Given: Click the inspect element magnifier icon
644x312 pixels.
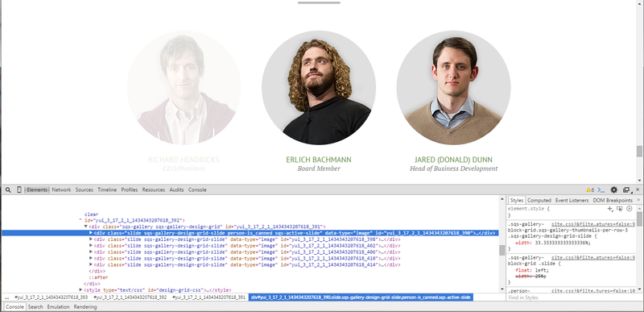Looking at the screenshot, I should 8,190.
